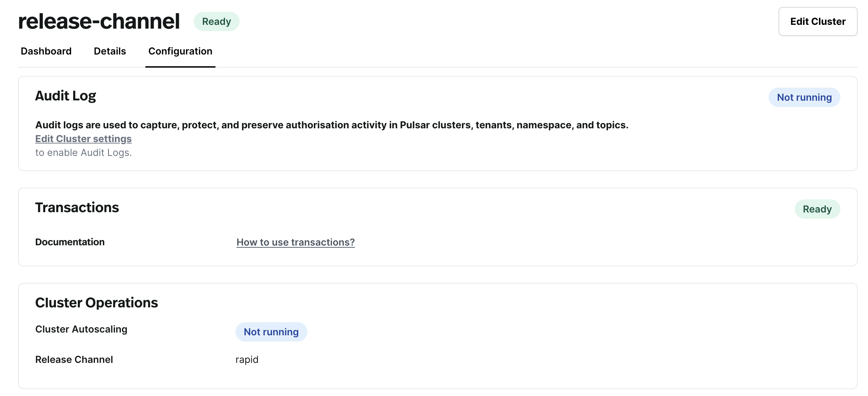Image resolution: width=868 pixels, height=396 pixels.
Task: Click the Ready badge beside the cluster name
Action: 216,21
